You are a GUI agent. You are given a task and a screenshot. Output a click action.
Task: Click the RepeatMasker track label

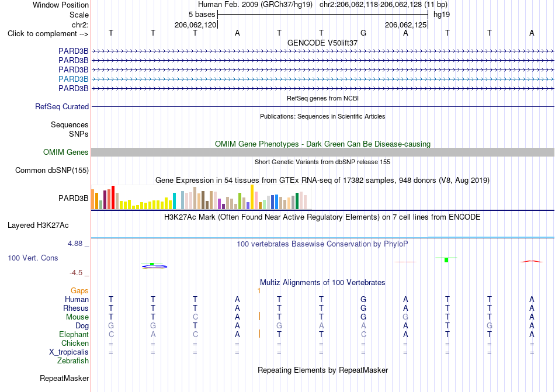[64, 378]
